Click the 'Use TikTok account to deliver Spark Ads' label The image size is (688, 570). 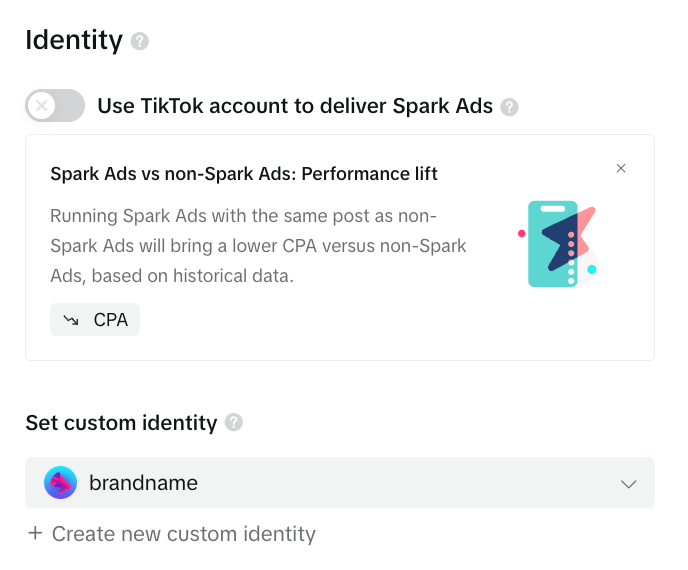[x=295, y=106]
